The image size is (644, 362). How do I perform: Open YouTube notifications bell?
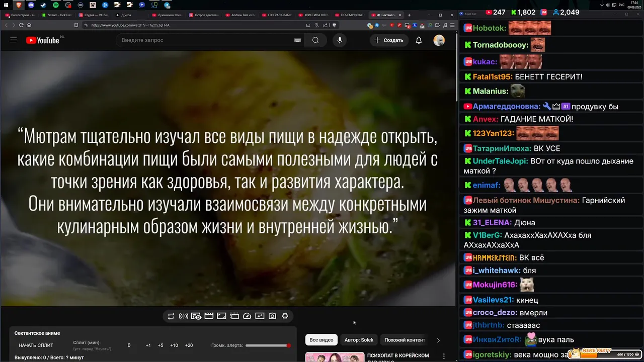[x=419, y=40]
